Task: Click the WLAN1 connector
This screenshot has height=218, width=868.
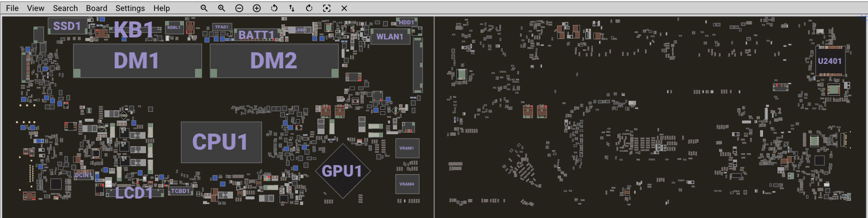Action: coord(390,36)
